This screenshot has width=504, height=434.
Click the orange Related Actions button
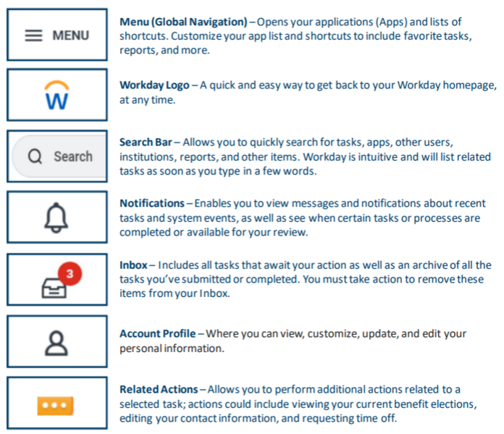pos(56,404)
